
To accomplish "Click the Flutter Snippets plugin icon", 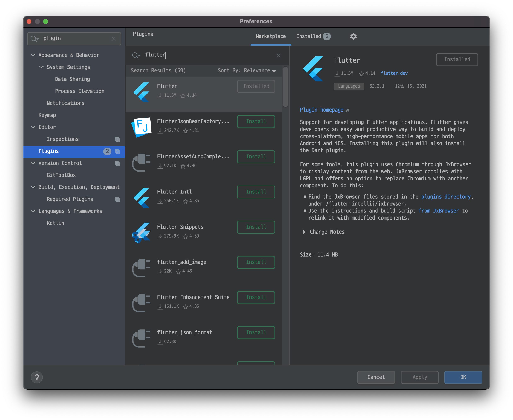I will point(142,233).
